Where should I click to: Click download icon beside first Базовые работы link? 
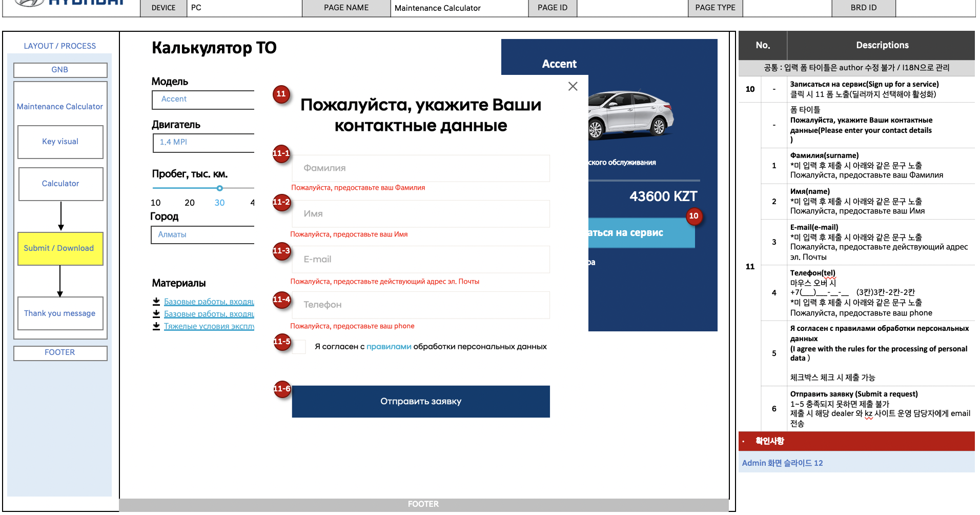pos(156,302)
